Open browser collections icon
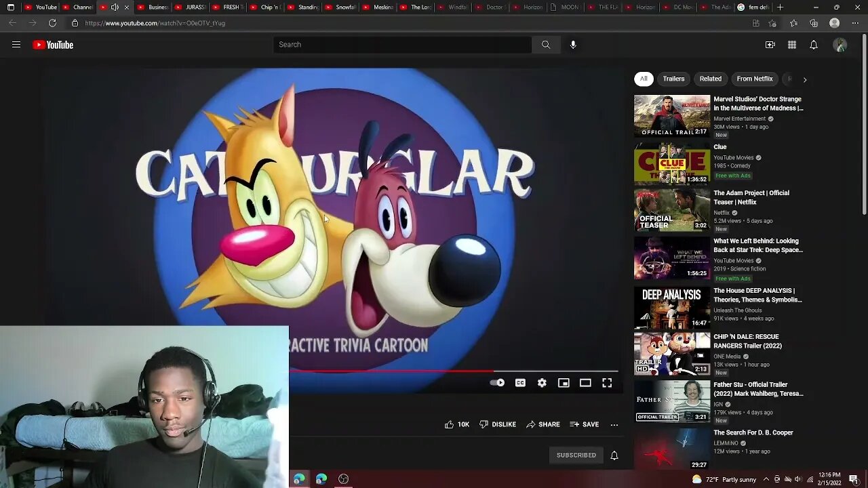The height and width of the screenshot is (488, 868). pyautogui.click(x=814, y=22)
